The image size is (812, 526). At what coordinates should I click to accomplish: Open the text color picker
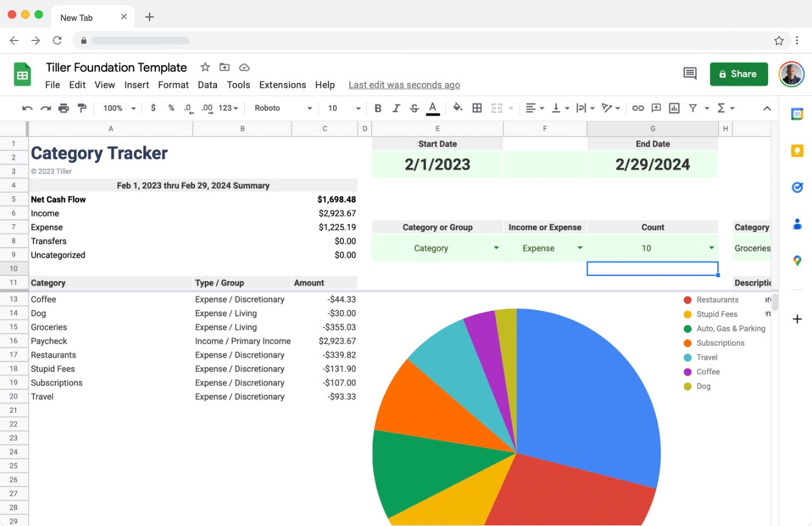[x=433, y=108]
